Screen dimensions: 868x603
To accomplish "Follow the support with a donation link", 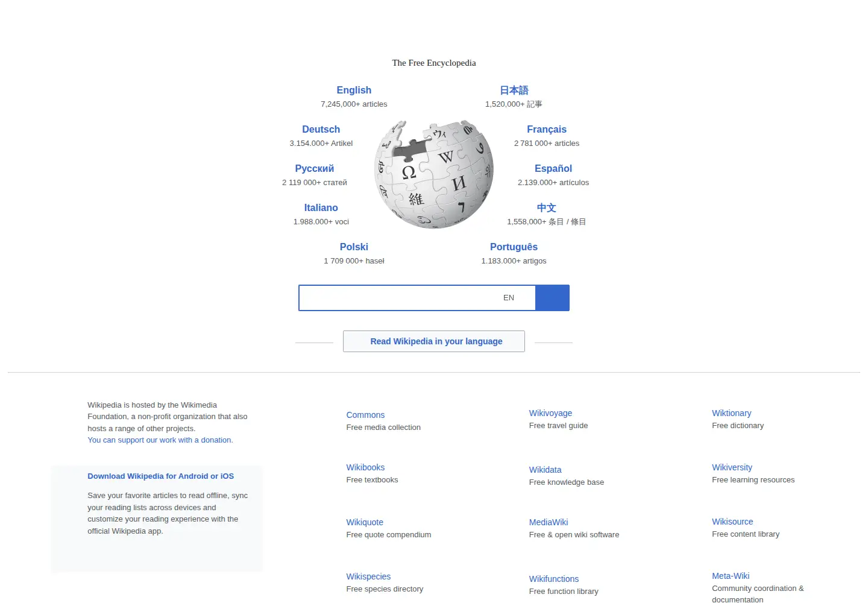I will 160,440.
